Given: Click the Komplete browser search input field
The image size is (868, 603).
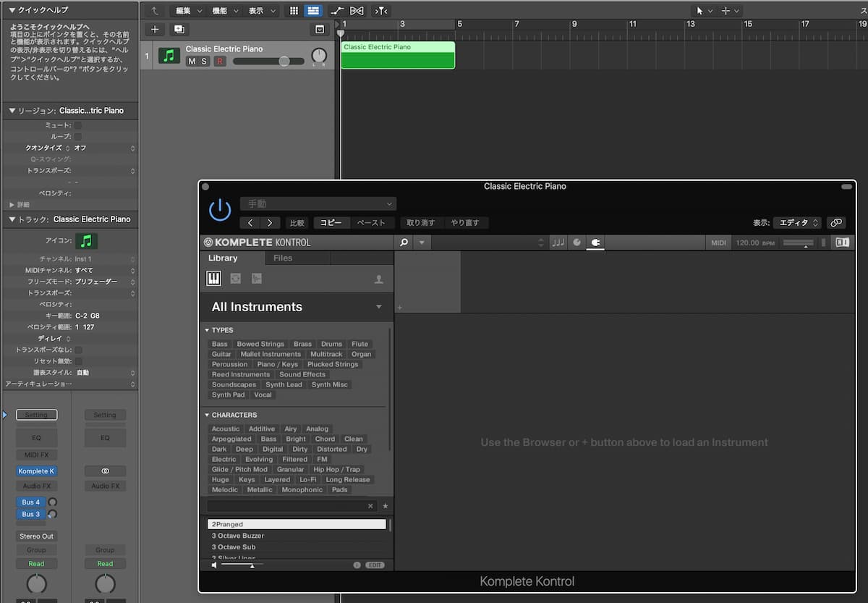Looking at the screenshot, I should click(x=292, y=506).
